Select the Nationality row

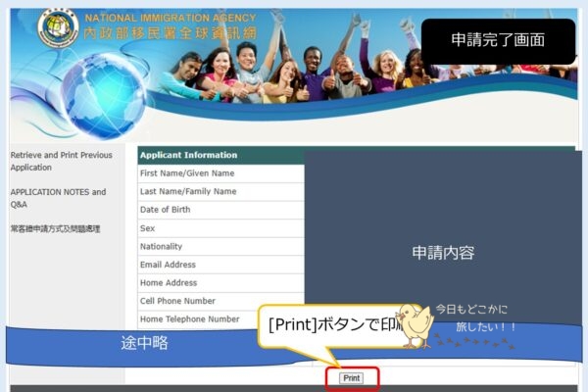(x=220, y=246)
